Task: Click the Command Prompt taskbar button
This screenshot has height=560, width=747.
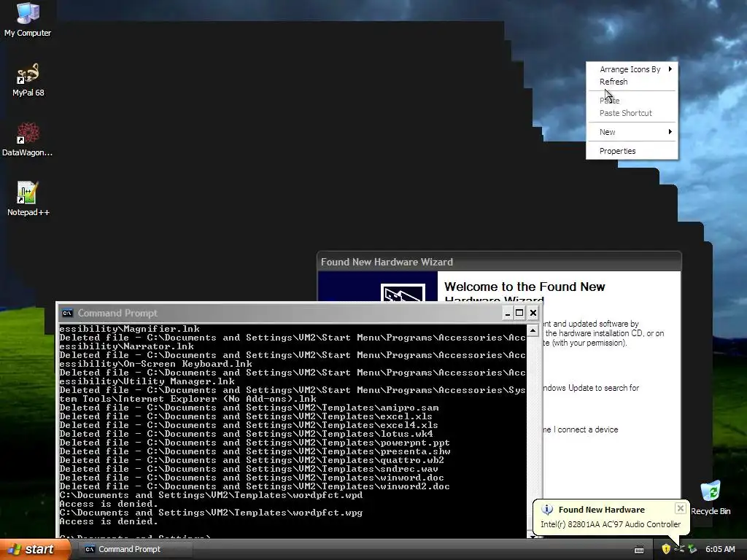Action: 135,549
